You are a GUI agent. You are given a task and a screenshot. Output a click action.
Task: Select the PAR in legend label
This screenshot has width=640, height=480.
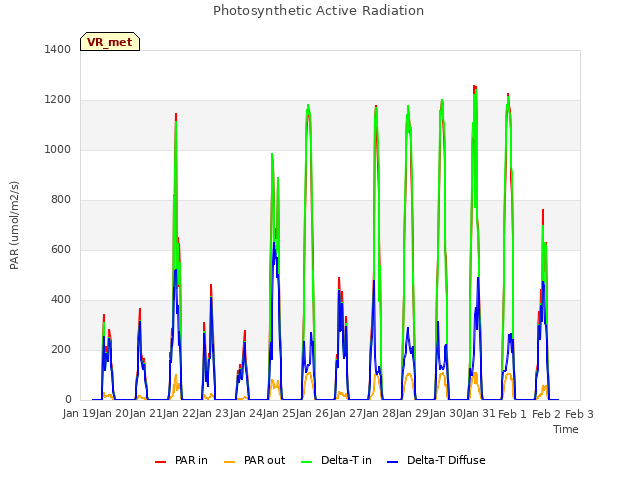[x=191, y=460]
